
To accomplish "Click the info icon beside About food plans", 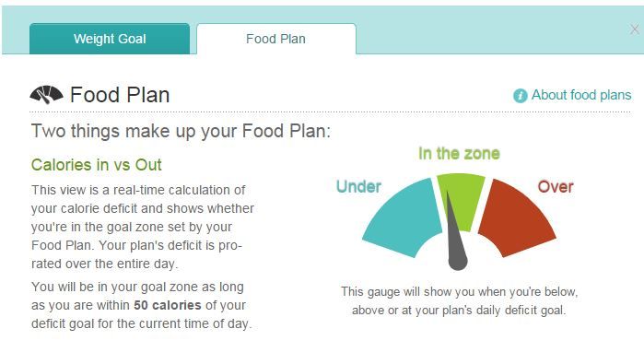I will [x=520, y=95].
